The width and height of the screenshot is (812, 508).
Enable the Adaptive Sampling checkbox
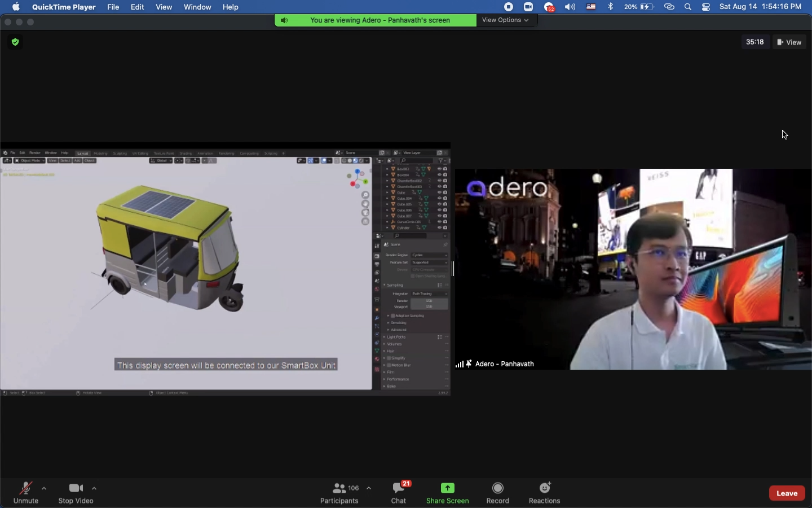pyautogui.click(x=394, y=316)
